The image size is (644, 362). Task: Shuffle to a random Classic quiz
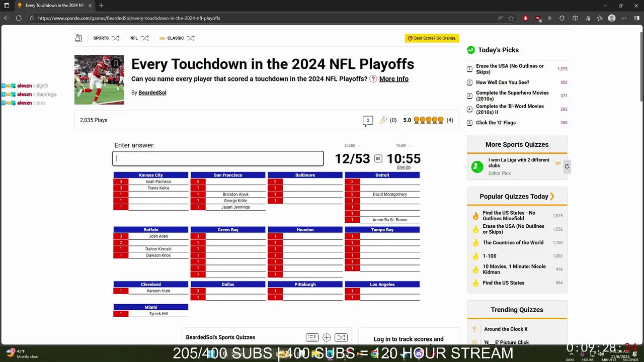point(190,38)
